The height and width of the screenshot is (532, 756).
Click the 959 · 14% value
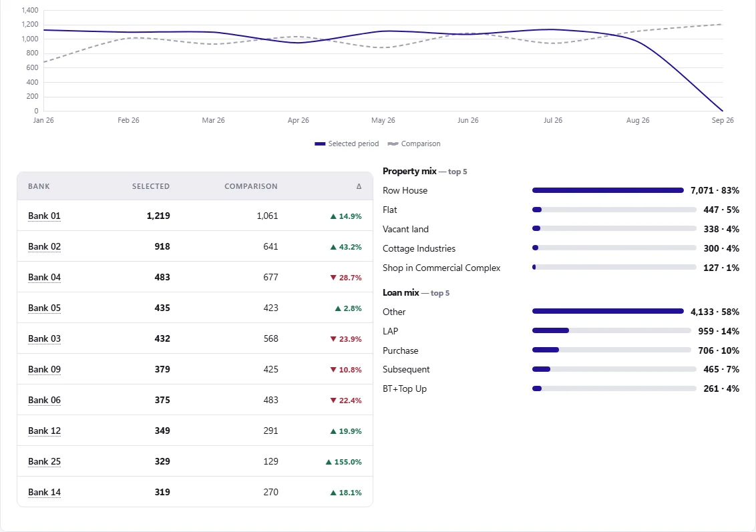pyautogui.click(x=719, y=331)
